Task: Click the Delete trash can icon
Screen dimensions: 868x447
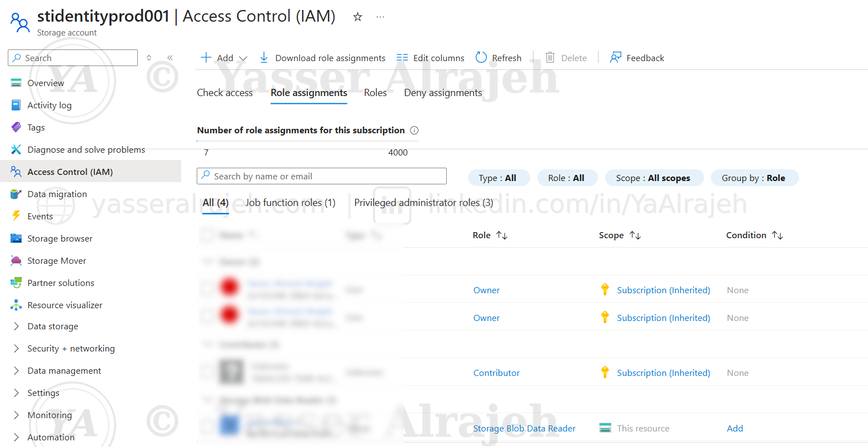Action: pyautogui.click(x=550, y=58)
